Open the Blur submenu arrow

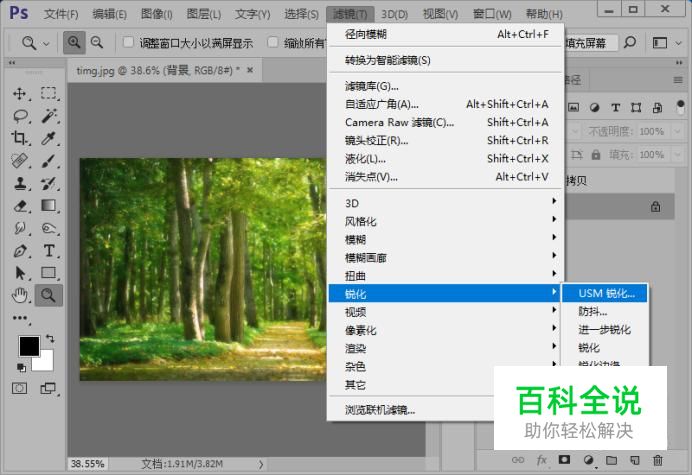554,237
